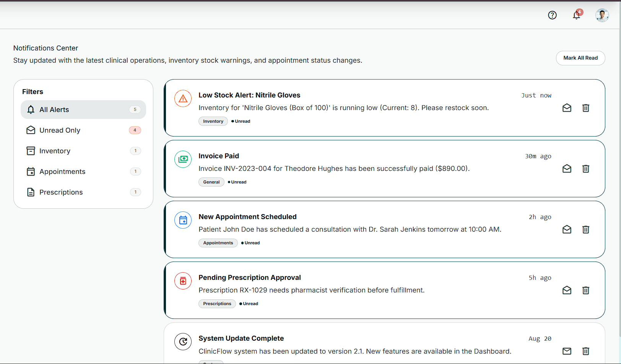Mark Pending Prescription Approval as read
This screenshot has height=364, width=621.
[567, 290]
